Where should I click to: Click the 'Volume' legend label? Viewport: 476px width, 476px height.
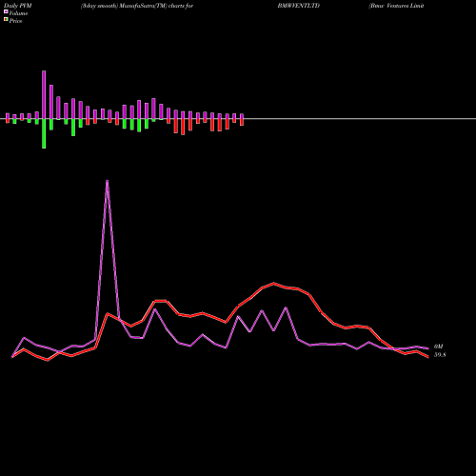18,13
